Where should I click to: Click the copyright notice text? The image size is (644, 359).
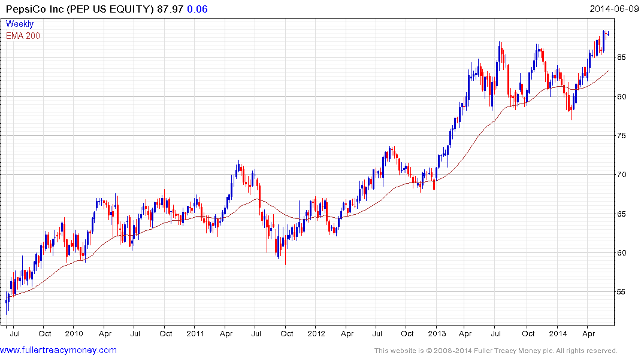coord(496,351)
